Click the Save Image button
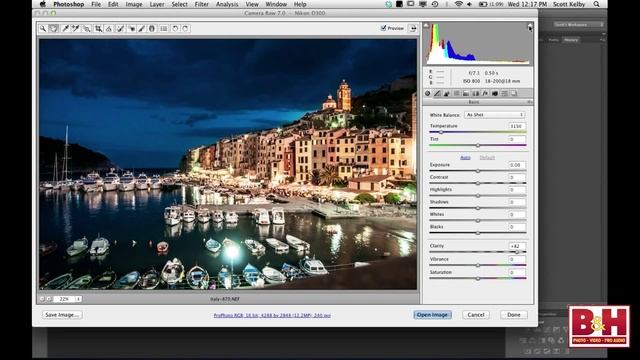This screenshot has width=640, height=360. point(62,315)
